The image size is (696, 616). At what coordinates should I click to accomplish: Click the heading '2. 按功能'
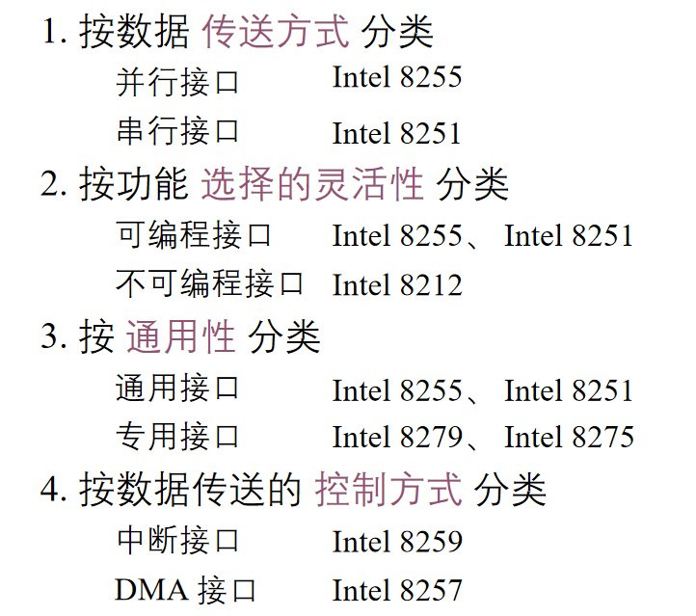(114, 184)
